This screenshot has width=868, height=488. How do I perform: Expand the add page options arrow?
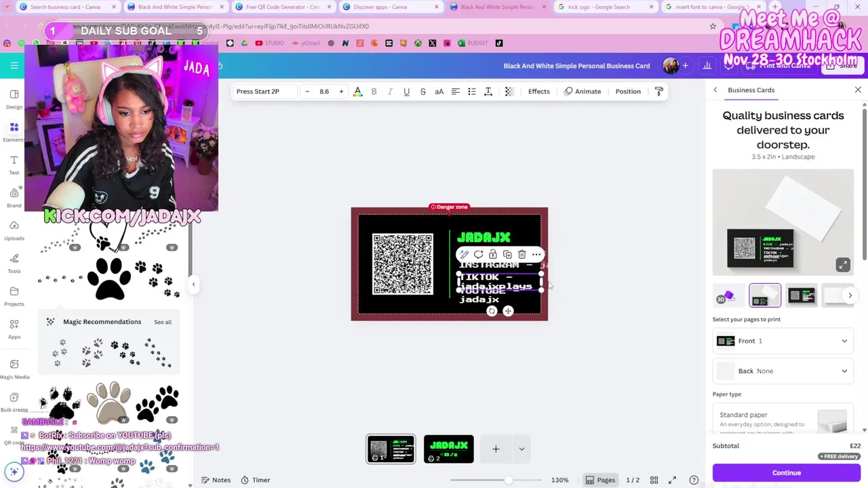521,449
